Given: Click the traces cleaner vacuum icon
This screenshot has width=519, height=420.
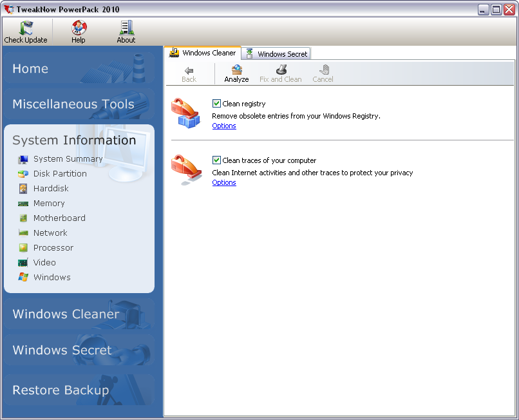Looking at the screenshot, I should 186,169.
